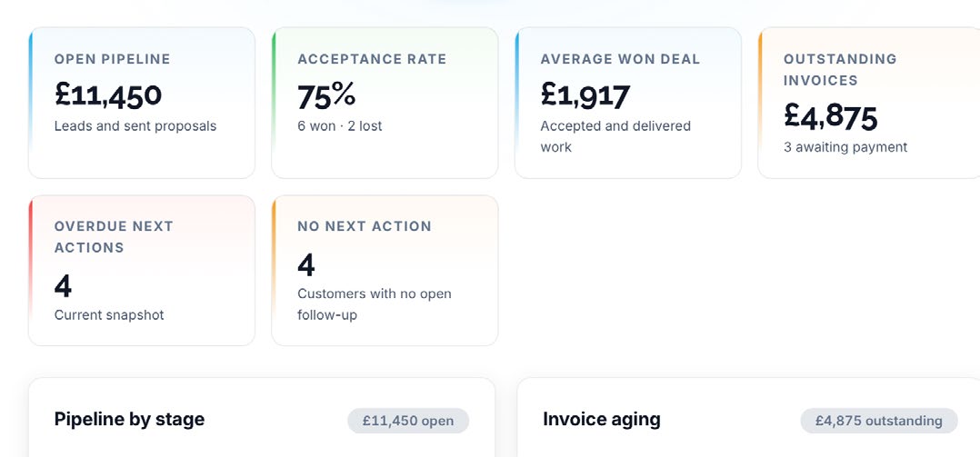This screenshot has width=980, height=457.
Task: Open the Open Pipeline stat card
Action: (x=142, y=103)
